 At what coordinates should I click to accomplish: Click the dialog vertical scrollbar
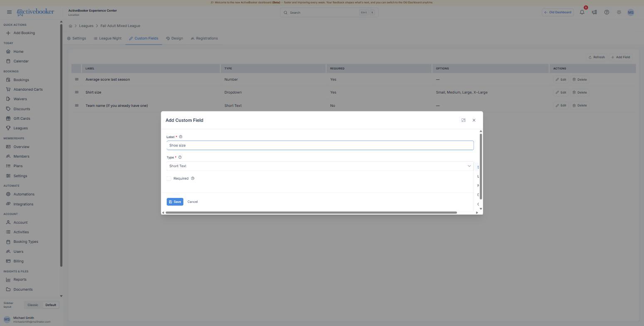click(481, 166)
